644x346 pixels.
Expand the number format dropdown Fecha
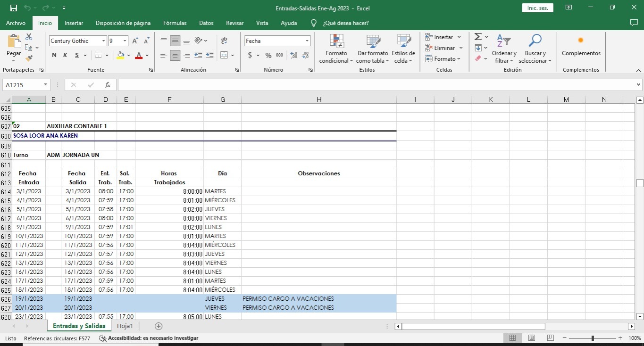pos(307,41)
